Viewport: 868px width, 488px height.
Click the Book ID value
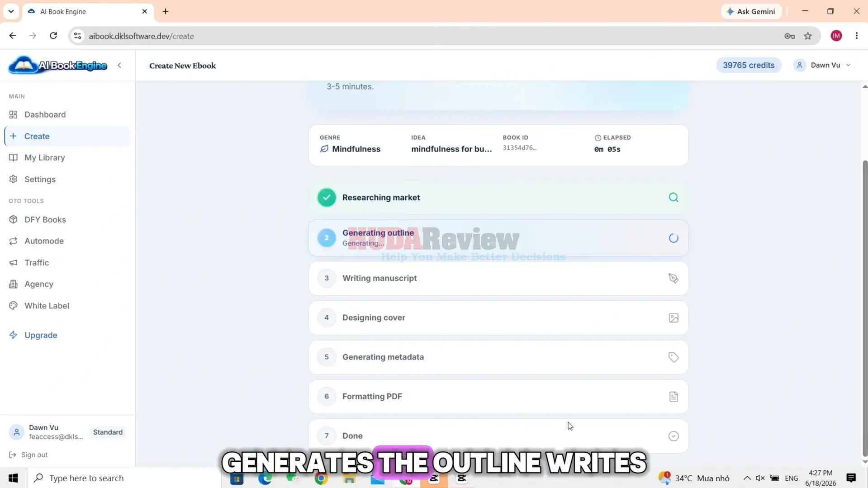pos(519,148)
